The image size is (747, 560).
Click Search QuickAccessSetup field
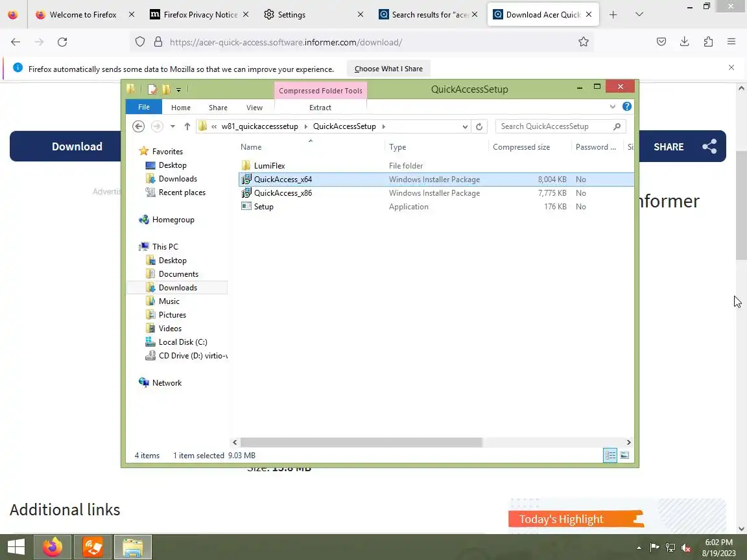click(560, 126)
